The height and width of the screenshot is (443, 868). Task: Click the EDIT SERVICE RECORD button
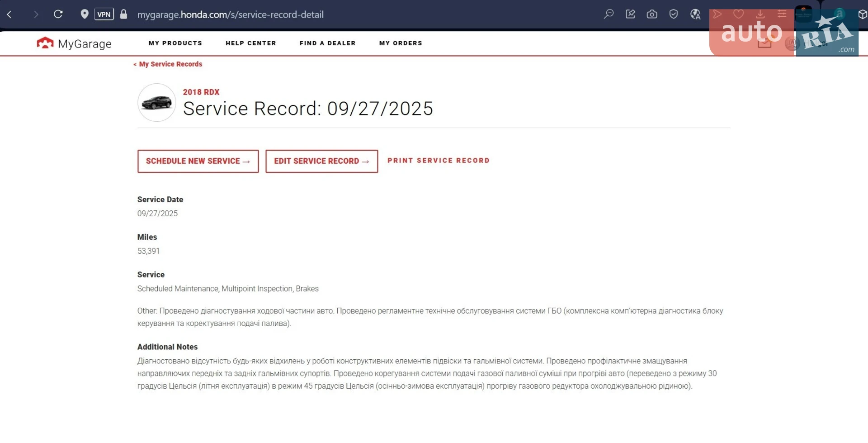point(322,161)
